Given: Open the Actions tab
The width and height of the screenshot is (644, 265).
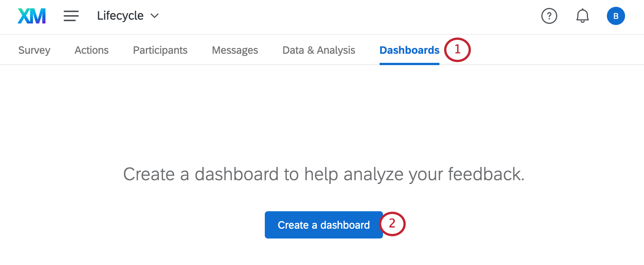Looking at the screenshot, I should click(91, 50).
